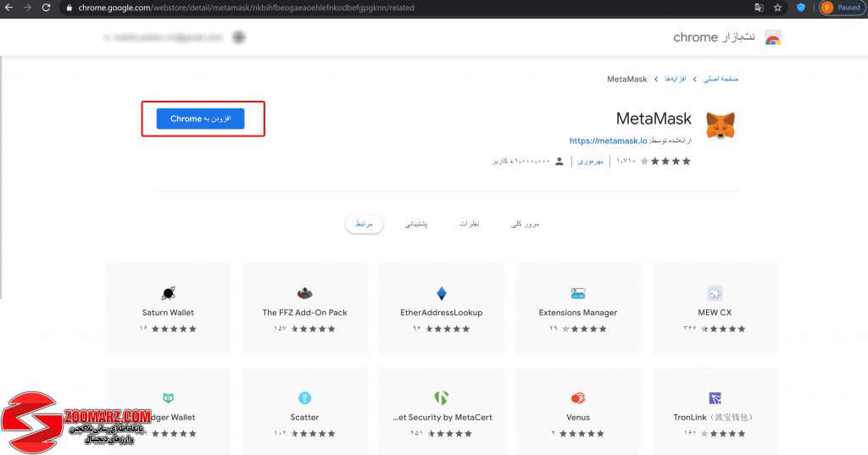Open The FFZ Add-On Pack title

coord(304,312)
